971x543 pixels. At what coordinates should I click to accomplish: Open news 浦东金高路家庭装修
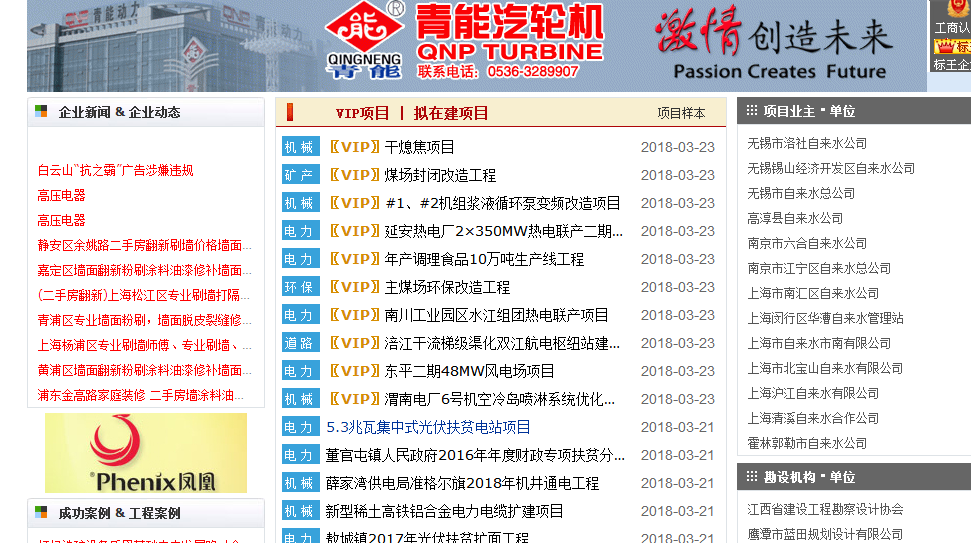pos(141,395)
